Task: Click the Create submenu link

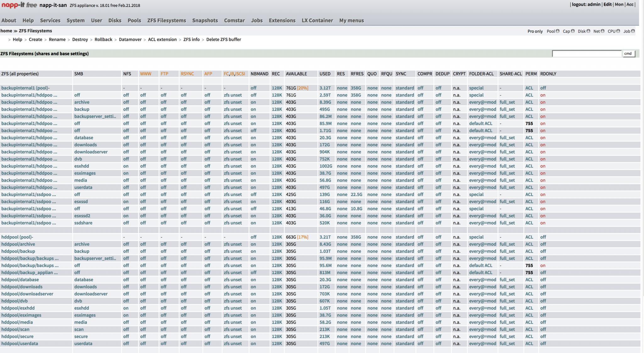Action: 35,40
